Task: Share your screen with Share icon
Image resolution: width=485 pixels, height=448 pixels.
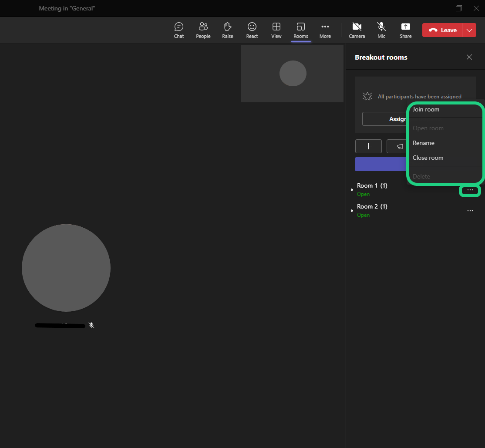Action: click(405, 30)
